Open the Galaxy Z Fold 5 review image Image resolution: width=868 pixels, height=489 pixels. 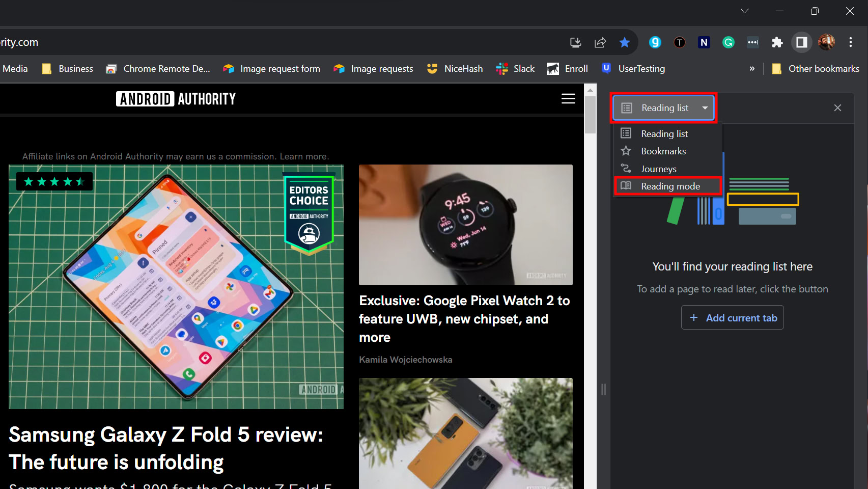176,287
